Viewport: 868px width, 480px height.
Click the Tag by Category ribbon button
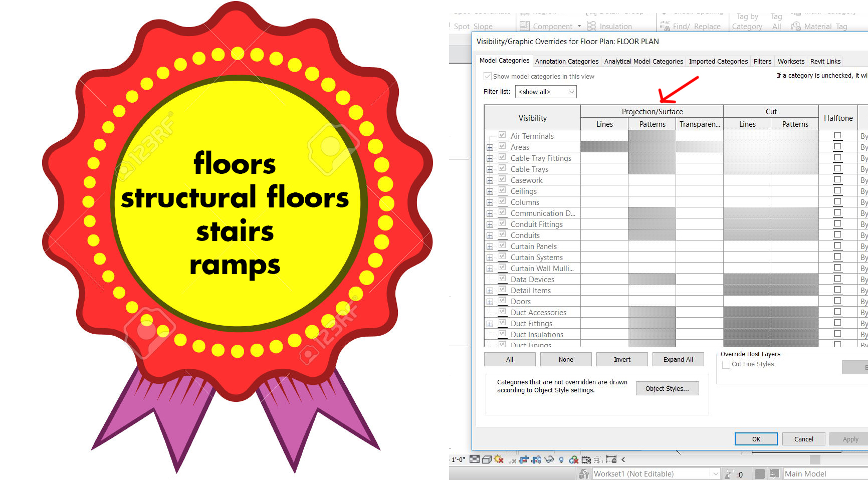pyautogui.click(x=747, y=22)
